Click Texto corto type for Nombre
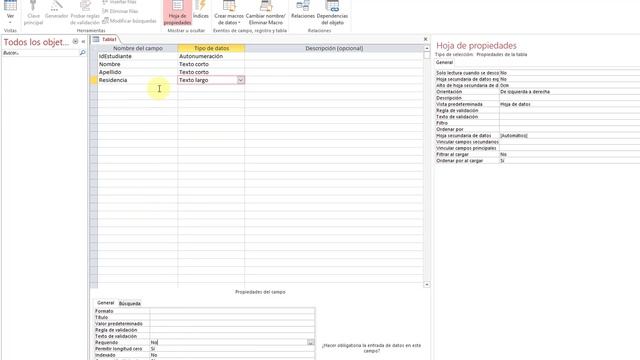The width and height of the screenshot is (640, 360). 211,64
